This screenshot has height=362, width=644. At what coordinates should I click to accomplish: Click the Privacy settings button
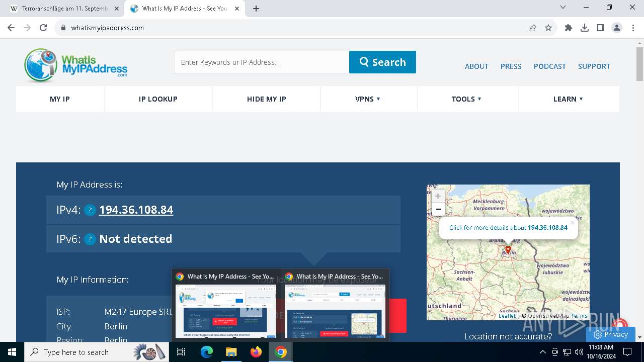pyautogui.click(x=611, y=334)
